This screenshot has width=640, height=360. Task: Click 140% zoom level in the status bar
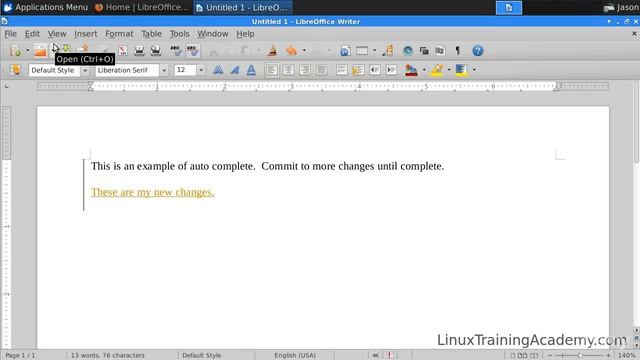click(x=627, y=356)
